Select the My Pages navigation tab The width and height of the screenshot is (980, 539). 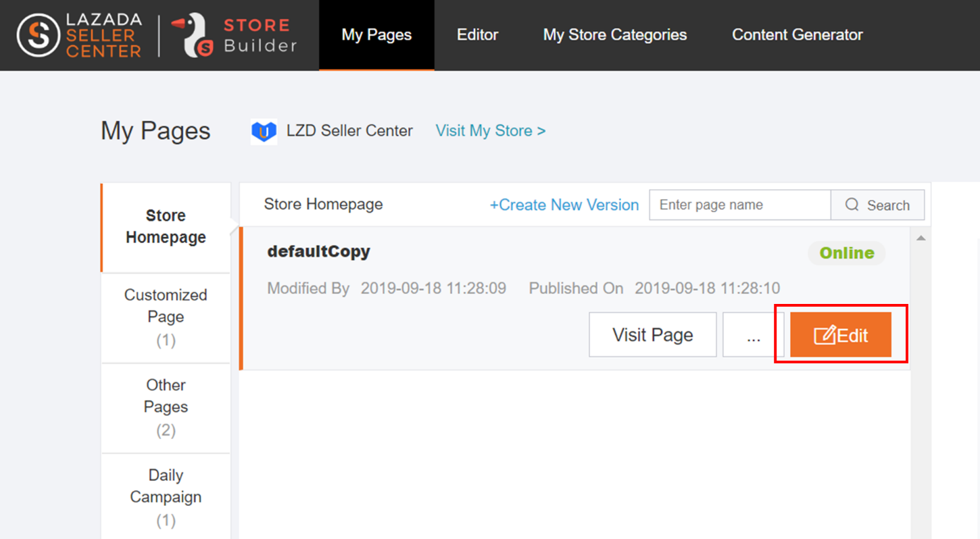point(376,34)
